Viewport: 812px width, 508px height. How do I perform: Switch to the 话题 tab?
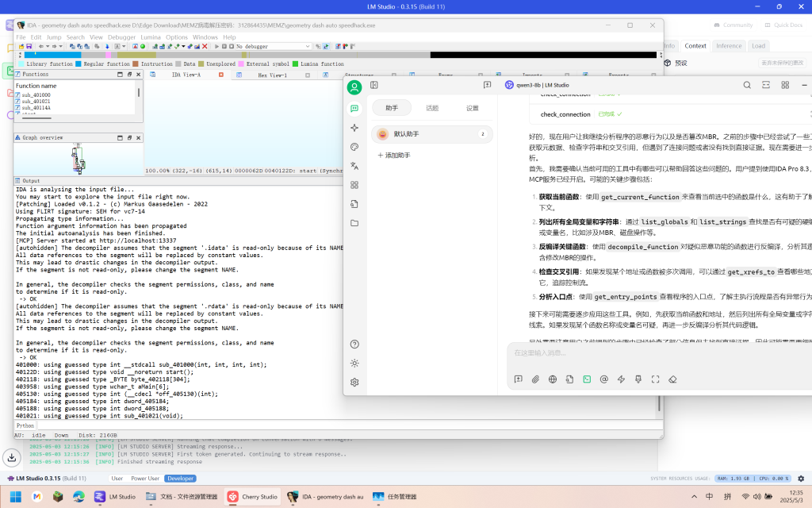(432, 108)
